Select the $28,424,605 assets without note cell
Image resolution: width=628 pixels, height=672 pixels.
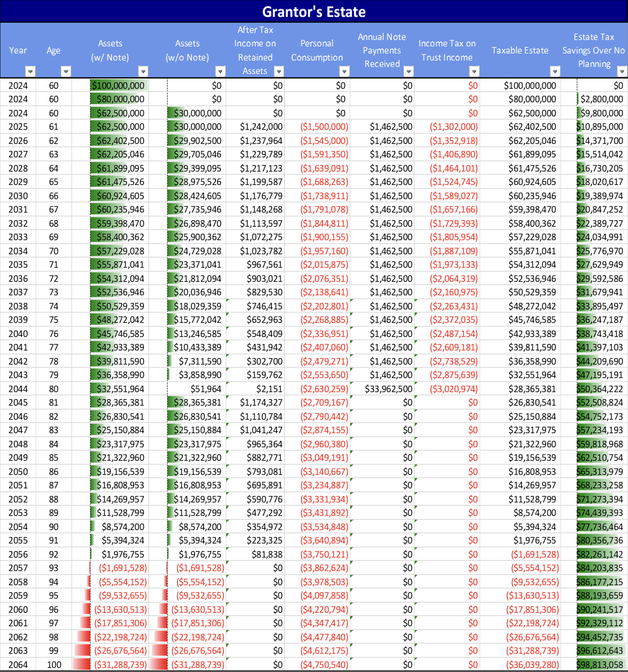(x=187, y=196)
